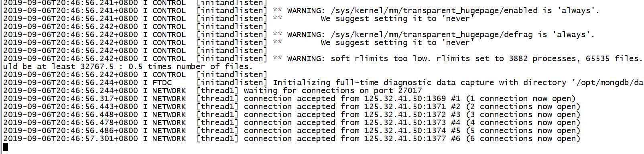Click IP address 125.32.41.50:1371

coord(405,107)
